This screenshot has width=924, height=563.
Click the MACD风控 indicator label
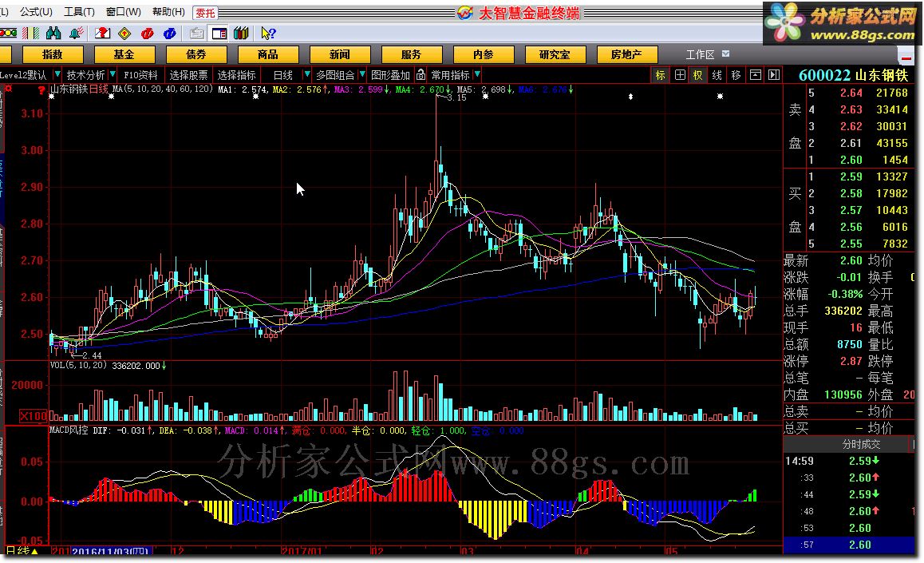(x=69, y=430)
